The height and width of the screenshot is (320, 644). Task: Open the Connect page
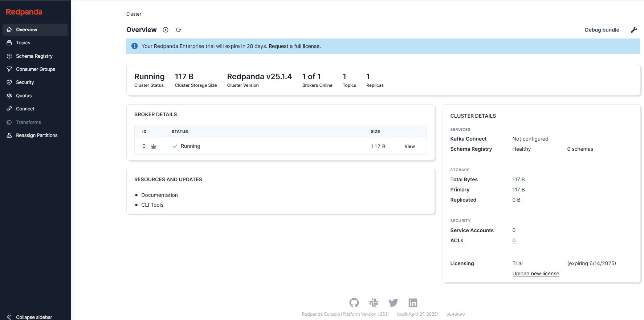click(x=35, y=109)
